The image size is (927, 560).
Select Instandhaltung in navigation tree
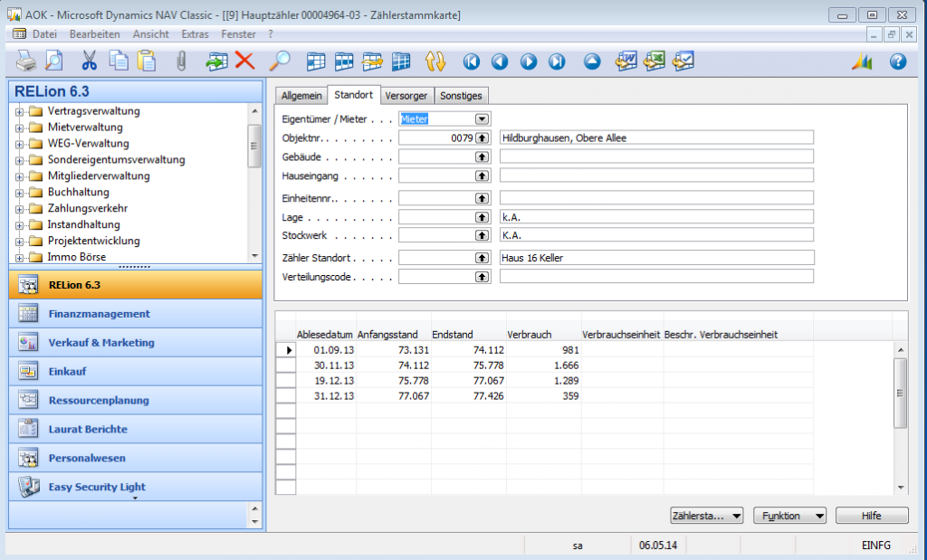[83, 224]
